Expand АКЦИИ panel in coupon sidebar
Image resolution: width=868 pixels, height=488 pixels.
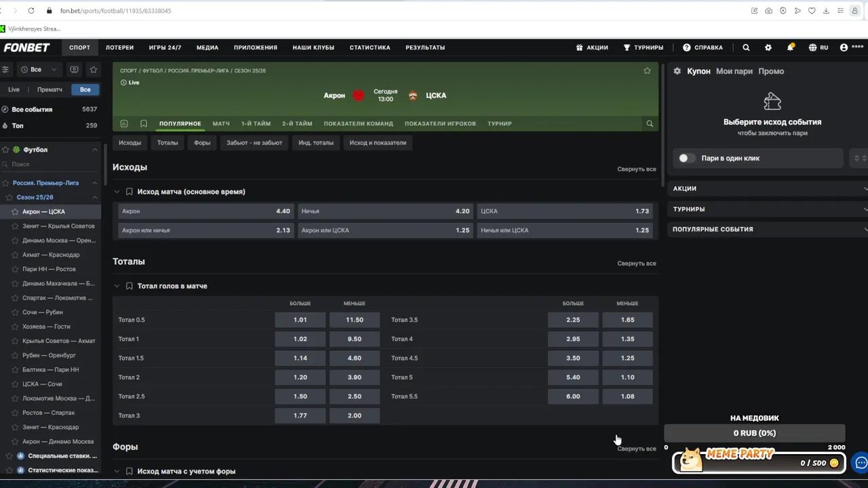pos(768,188)
